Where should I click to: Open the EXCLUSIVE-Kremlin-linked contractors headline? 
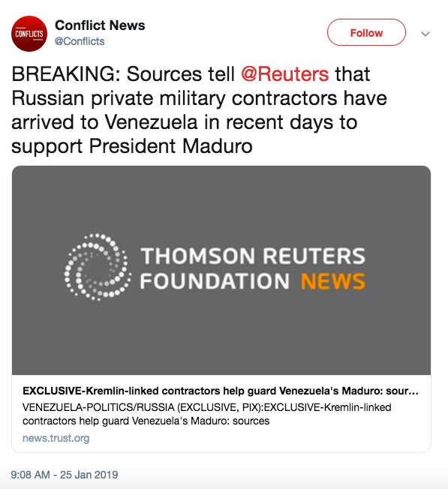(221, 391)
